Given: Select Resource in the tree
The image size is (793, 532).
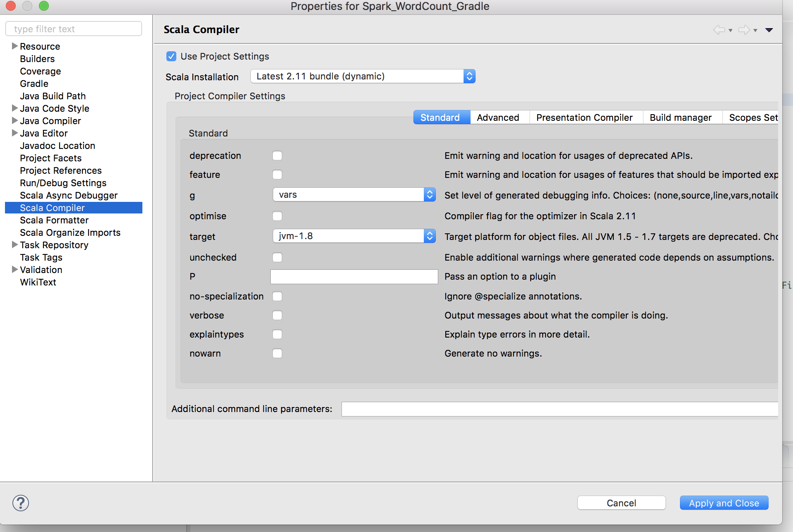Looking at the screenshot, I should click(x=40, y=46).
